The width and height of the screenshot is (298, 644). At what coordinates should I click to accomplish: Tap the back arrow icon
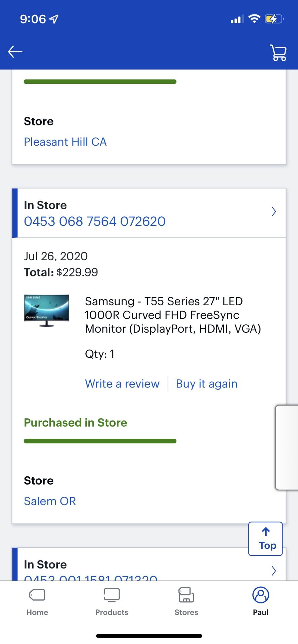tap(15, 52)
